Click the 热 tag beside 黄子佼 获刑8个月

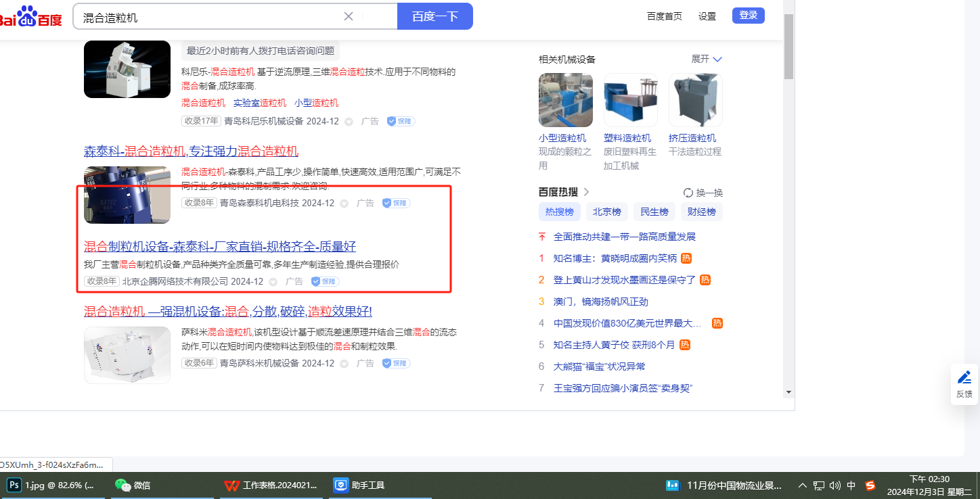tap(685, 345)
